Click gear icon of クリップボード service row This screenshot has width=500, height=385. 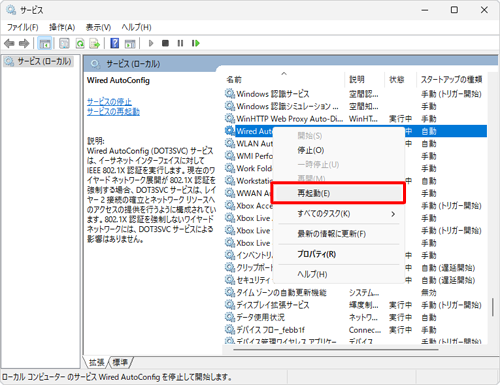click(230, 268)
